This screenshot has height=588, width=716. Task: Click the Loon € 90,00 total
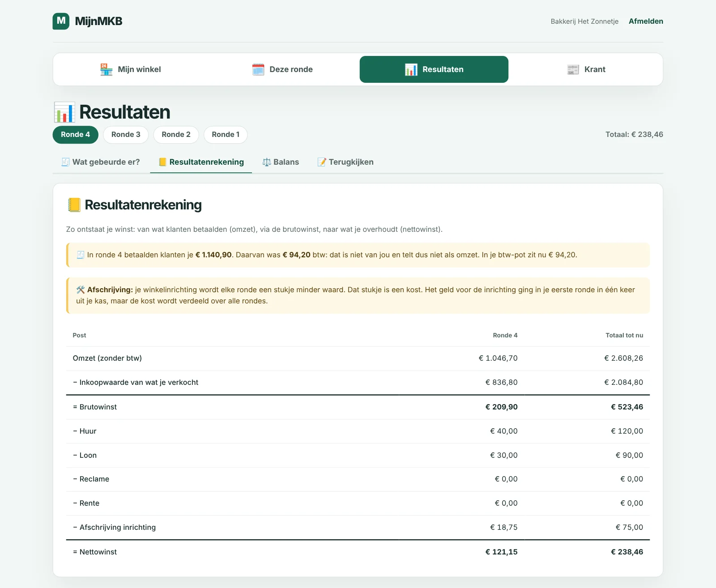click(x=630, y=455)
